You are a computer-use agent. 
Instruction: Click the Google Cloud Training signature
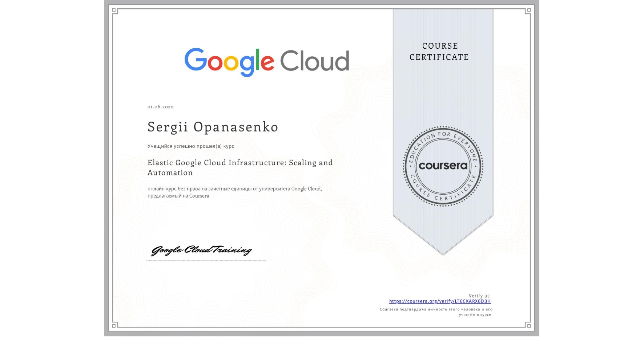(202, 250)
